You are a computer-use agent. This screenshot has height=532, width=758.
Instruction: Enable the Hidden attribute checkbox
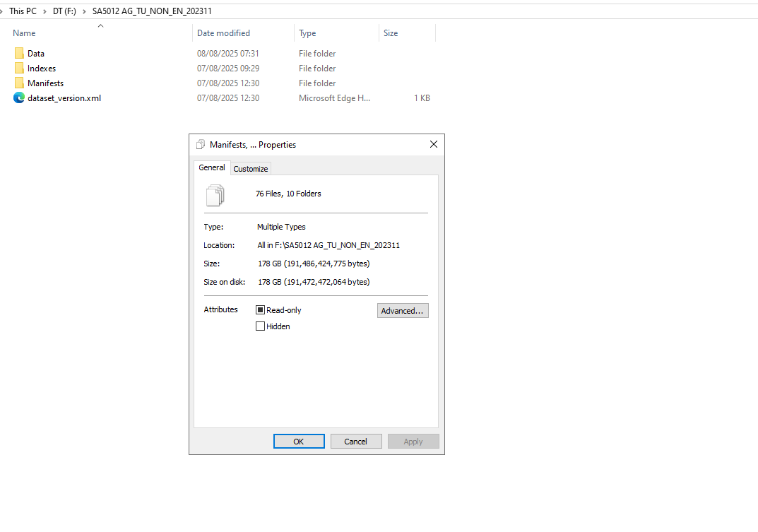[260, 326]
